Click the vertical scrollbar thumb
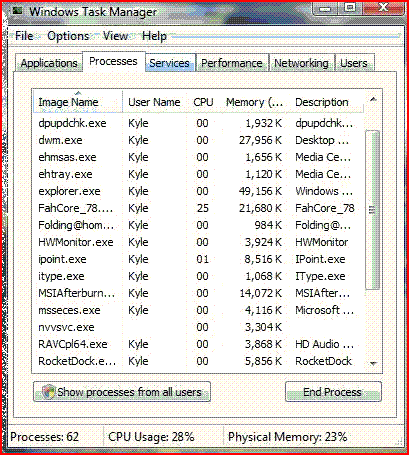This screenshot has width=409, height=455. (x=372, y=210)
